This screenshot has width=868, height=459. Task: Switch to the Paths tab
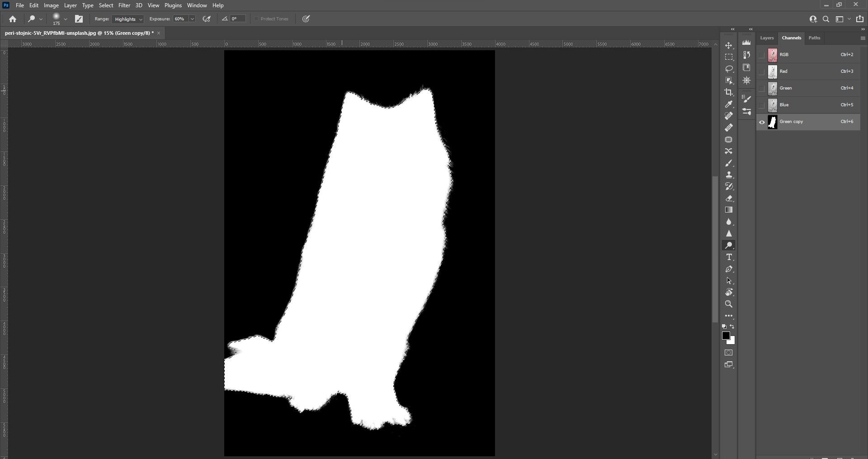814,38
